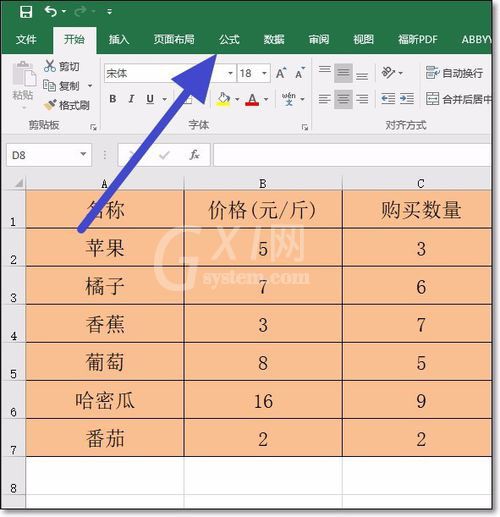Image resolution: width=500 pixels, height=517 pixels.
Task: Toggle Italic formatting
Action: pos(131,99)
